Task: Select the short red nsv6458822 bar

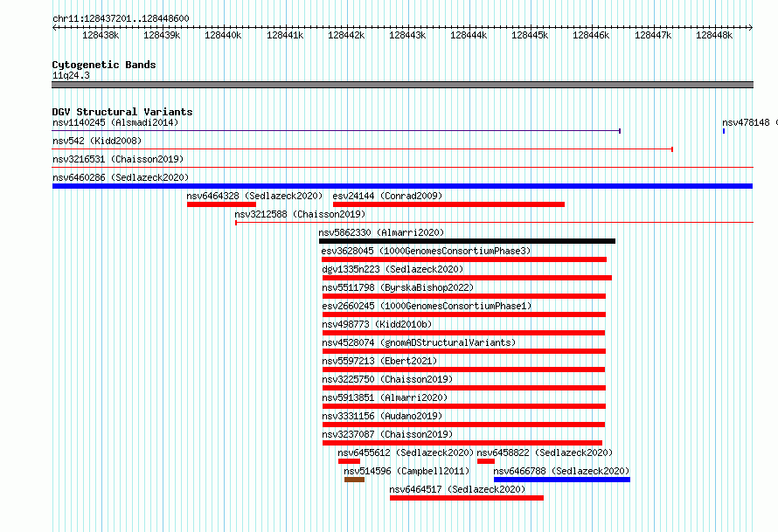Action: tap(486, 461)
